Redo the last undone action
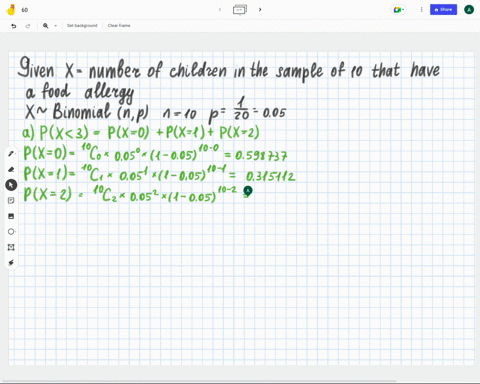 28,26
